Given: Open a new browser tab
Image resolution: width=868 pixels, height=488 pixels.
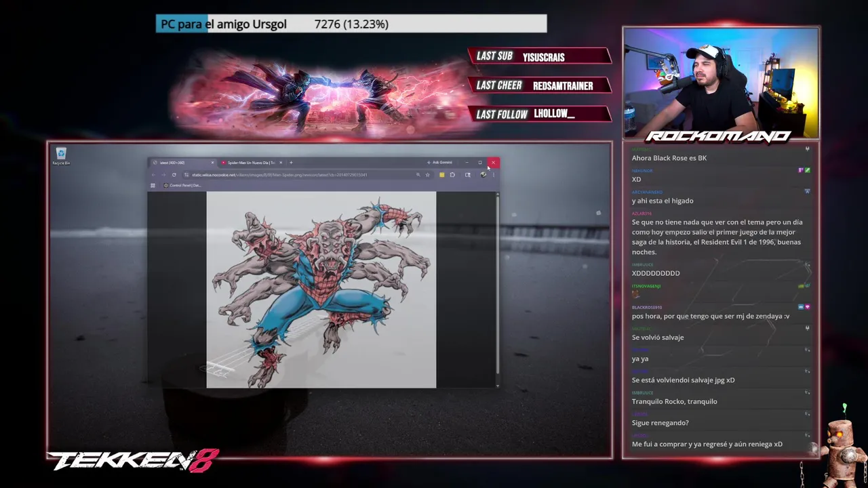Looking at the screenshot, I should click(x=291, y=163).
